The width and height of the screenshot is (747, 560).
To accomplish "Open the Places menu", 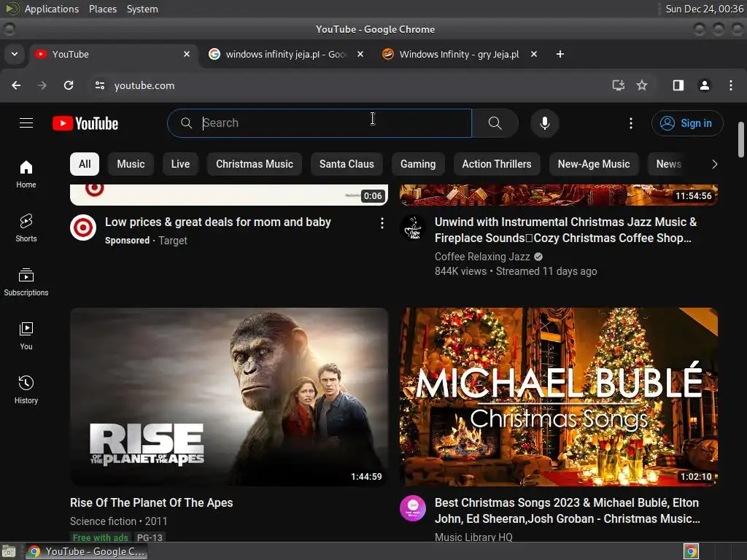I will tap(103, 9).
